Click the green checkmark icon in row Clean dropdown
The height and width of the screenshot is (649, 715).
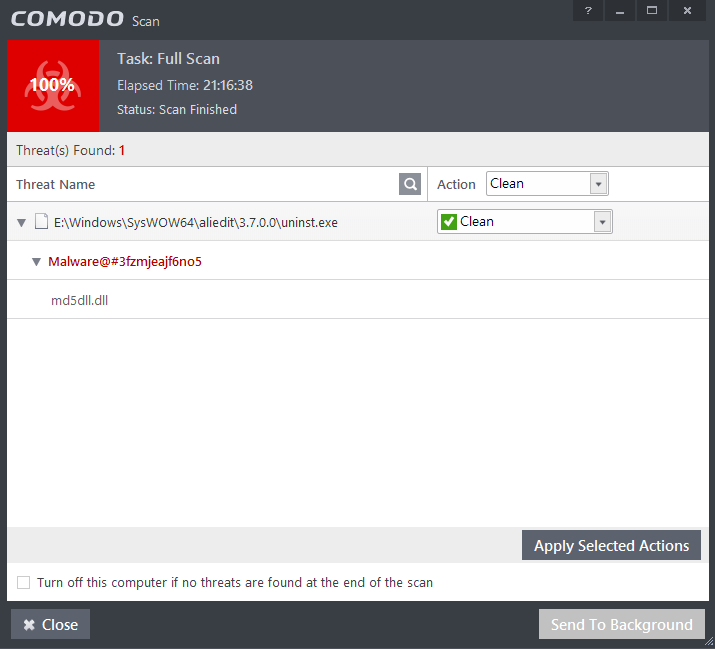tap(449, 222)
